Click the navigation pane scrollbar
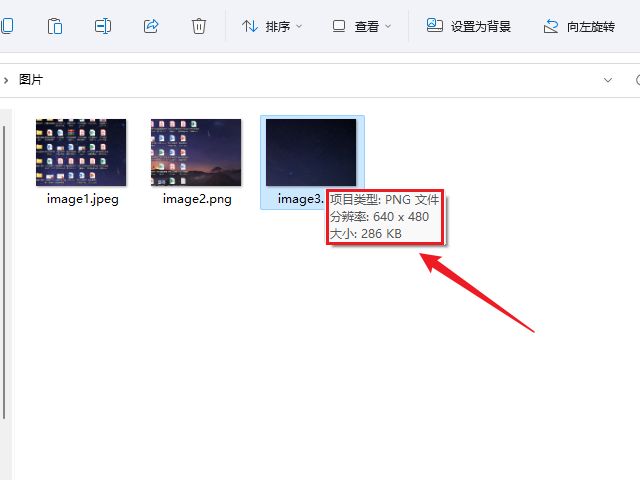This screenshot has width=640, height=480. [x=4, y=271]
